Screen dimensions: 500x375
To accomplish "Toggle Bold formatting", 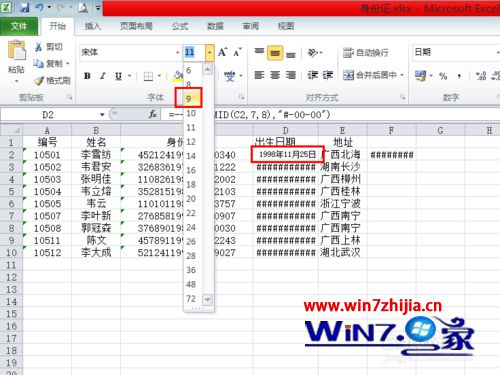I will pos(87,76).
